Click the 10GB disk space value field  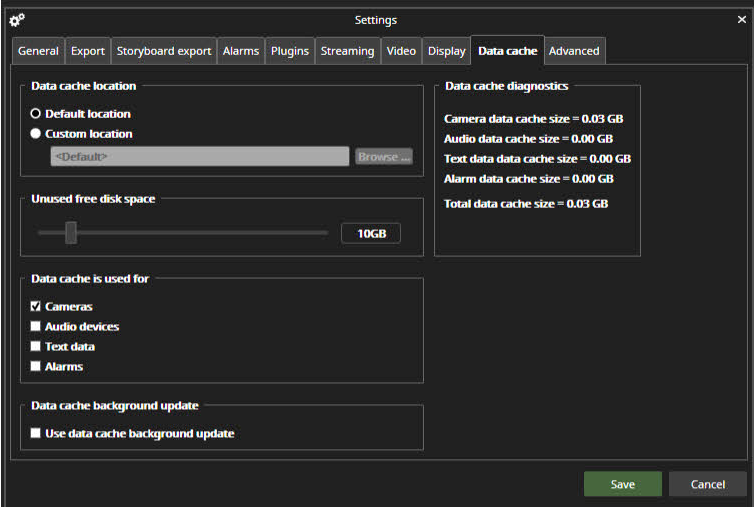(x=371, y=234)
